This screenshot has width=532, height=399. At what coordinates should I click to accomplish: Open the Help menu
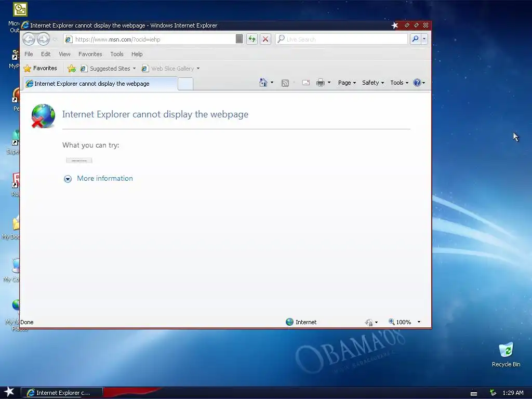137,54
